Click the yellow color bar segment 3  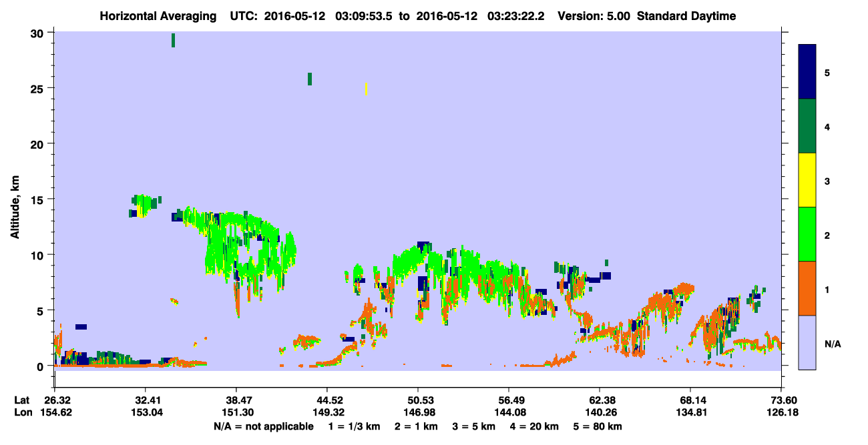pos(807,180)
